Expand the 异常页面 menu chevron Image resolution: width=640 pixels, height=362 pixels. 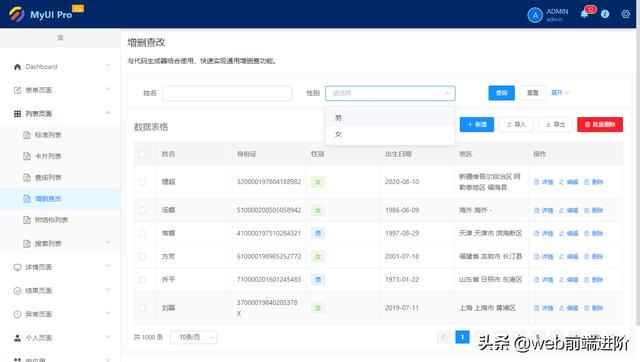[108, 313]
